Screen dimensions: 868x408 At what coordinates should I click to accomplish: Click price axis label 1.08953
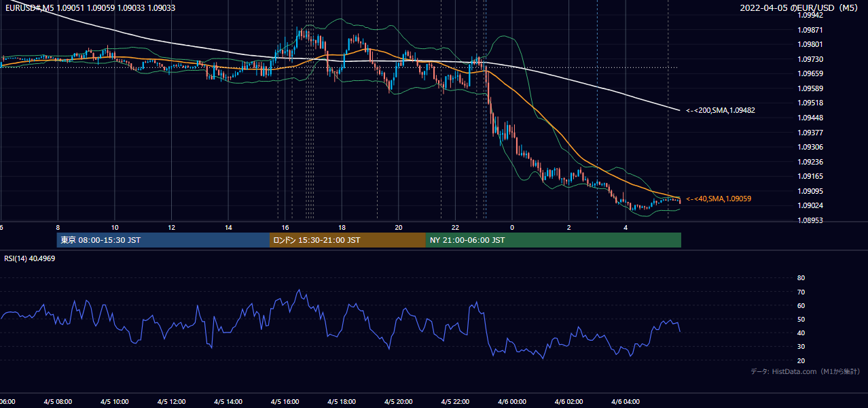[x=810, y=220]
